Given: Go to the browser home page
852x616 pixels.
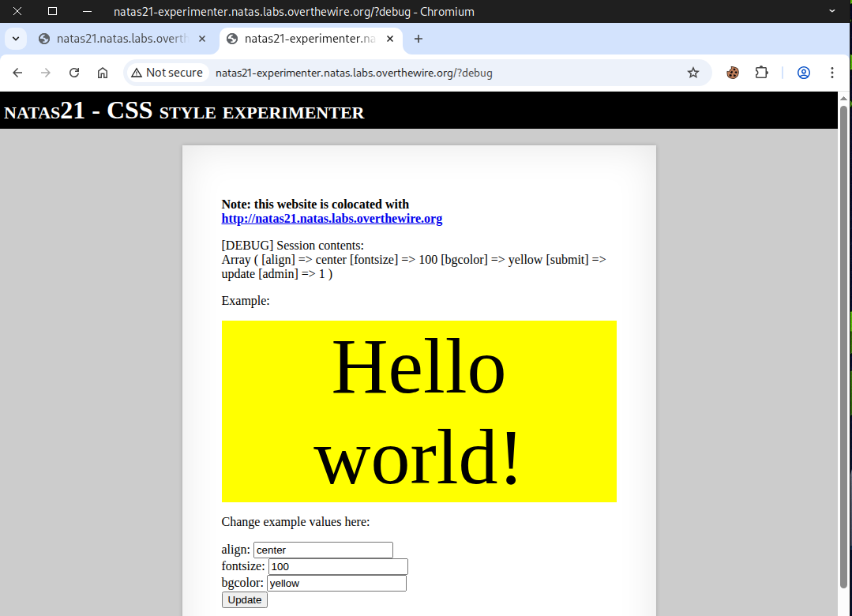Looking at the screenshot, I should pyautogui.click(x=103, y=73).
